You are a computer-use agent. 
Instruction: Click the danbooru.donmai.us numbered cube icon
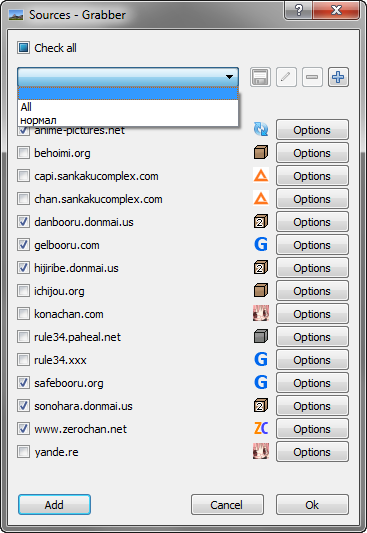coord(261,221)
